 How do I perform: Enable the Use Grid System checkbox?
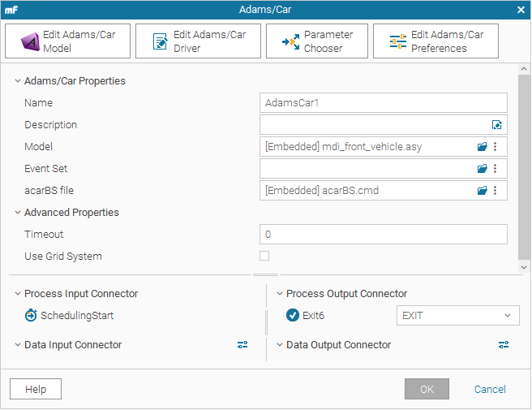click(x=264, y=256)
